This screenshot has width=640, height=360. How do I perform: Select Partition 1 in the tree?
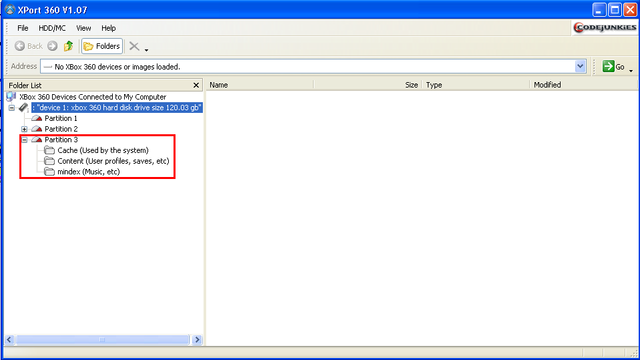[61, 118]
